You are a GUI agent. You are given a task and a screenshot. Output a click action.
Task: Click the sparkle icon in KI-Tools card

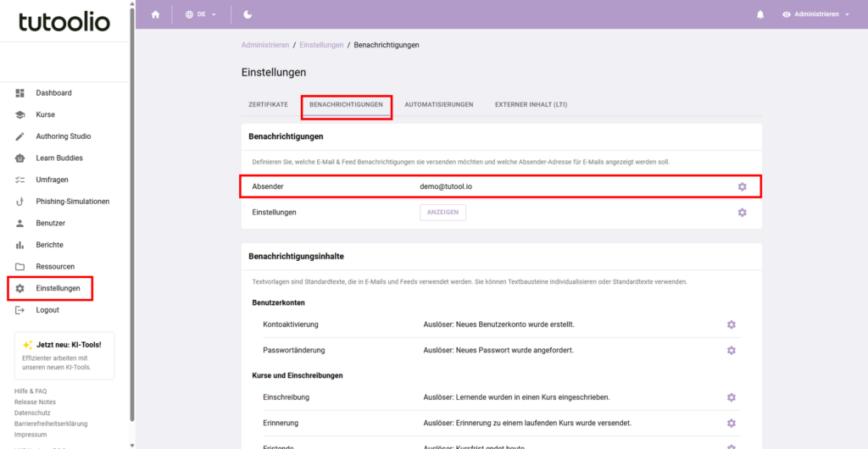pos(27,345)
